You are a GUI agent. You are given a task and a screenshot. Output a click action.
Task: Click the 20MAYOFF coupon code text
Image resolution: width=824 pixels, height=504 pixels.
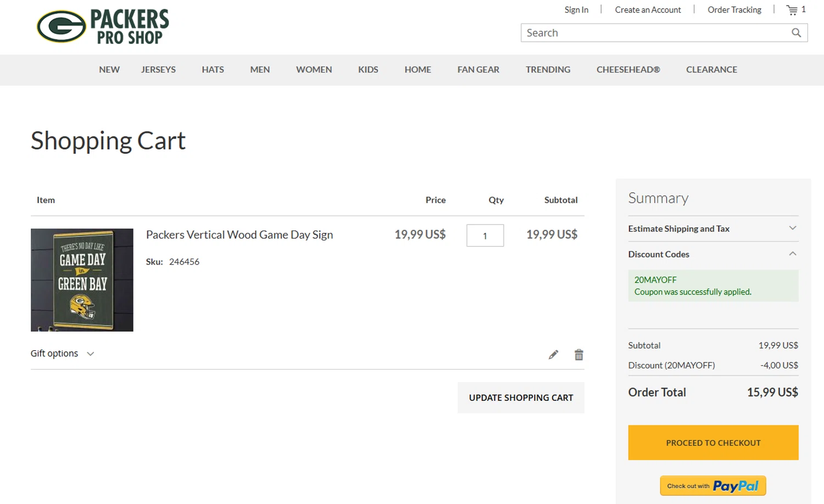655,280
